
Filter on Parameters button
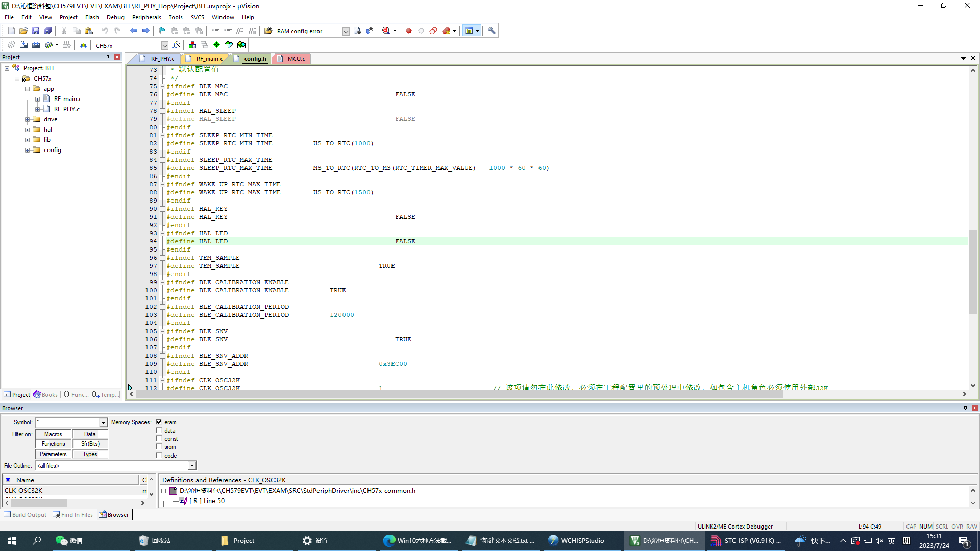point(53,454)
